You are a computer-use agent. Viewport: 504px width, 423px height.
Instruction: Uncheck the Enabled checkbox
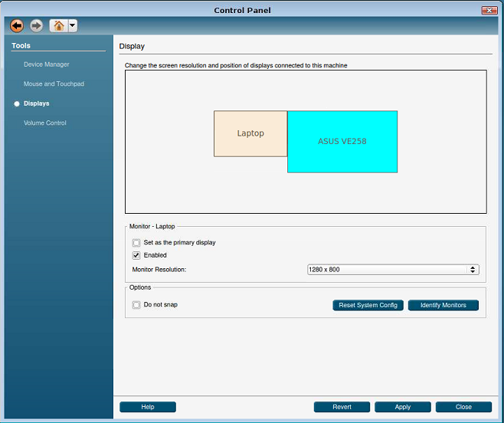coord(136,255)
